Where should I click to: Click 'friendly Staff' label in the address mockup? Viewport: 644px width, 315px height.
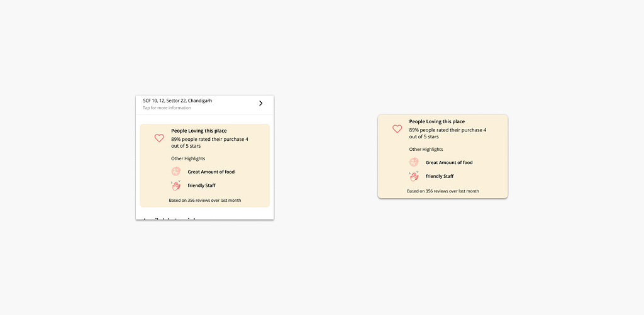coord(201,185)
